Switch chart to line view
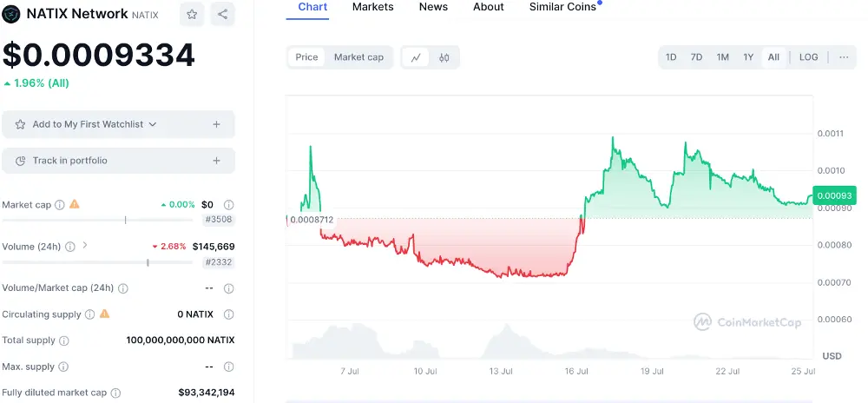Image resolution: width=868 pixels, height=403 pixels. 416,57
